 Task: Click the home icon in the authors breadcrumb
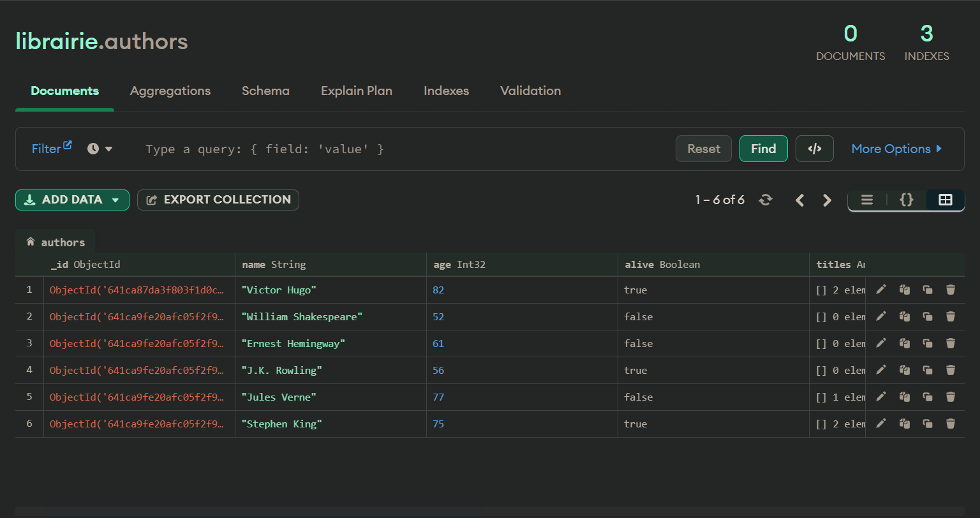click(30, 242)
